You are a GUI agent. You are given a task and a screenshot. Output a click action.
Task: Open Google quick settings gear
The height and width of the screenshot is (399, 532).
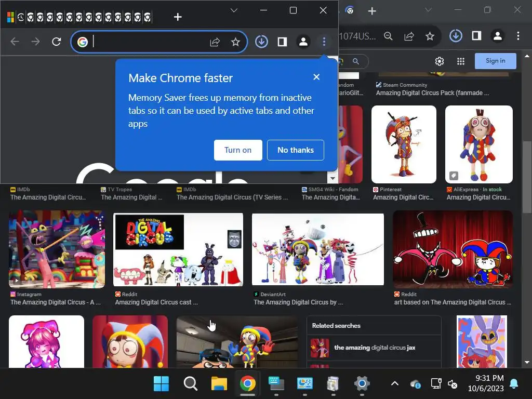pyautogui.click(x=440, y=61)
